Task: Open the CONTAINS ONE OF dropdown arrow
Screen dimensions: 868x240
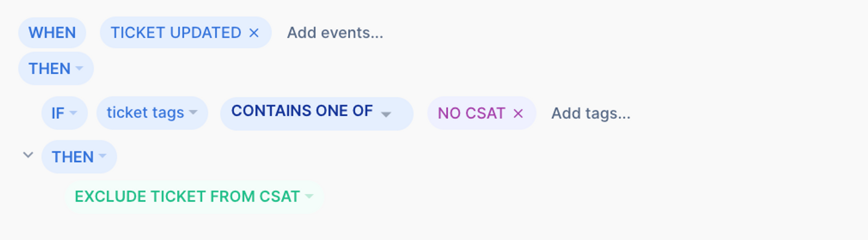Action: (x=386, y=114)
